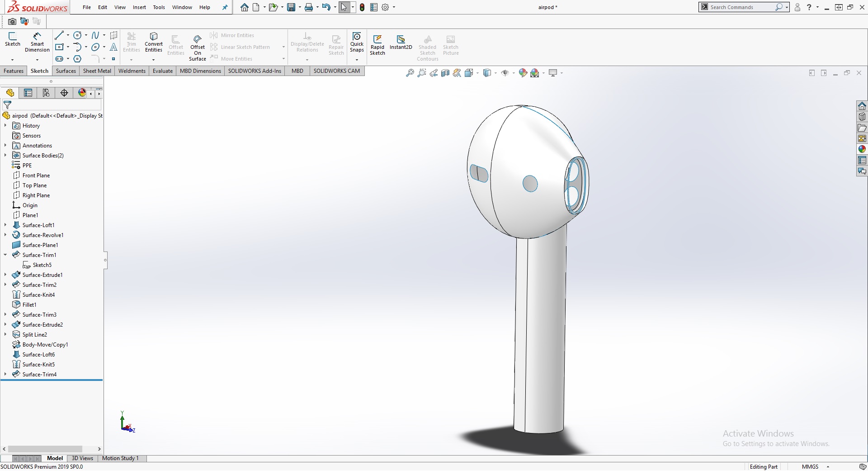868x475 pixels.
Task: Select the Smart Dimension tool
Action: [x=37, y=42]
